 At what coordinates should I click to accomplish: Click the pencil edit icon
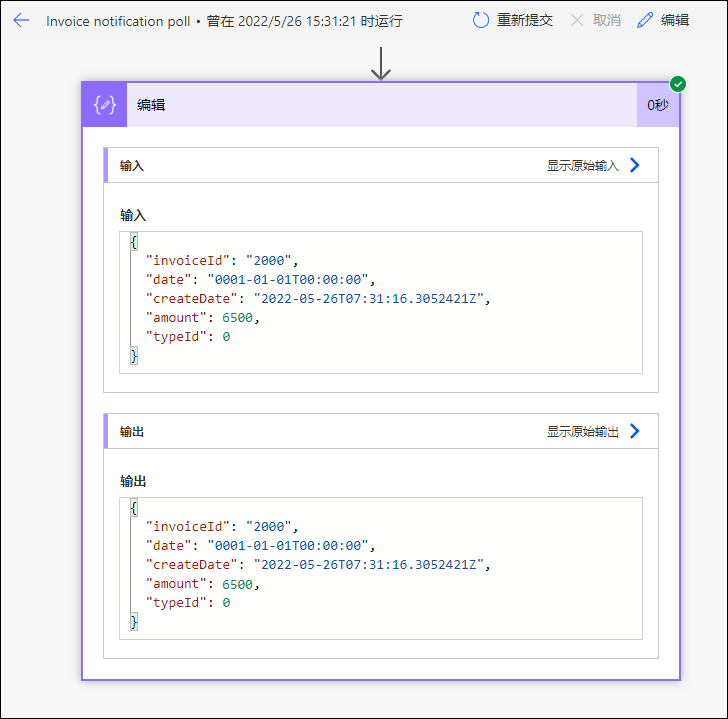coord(645,20)
